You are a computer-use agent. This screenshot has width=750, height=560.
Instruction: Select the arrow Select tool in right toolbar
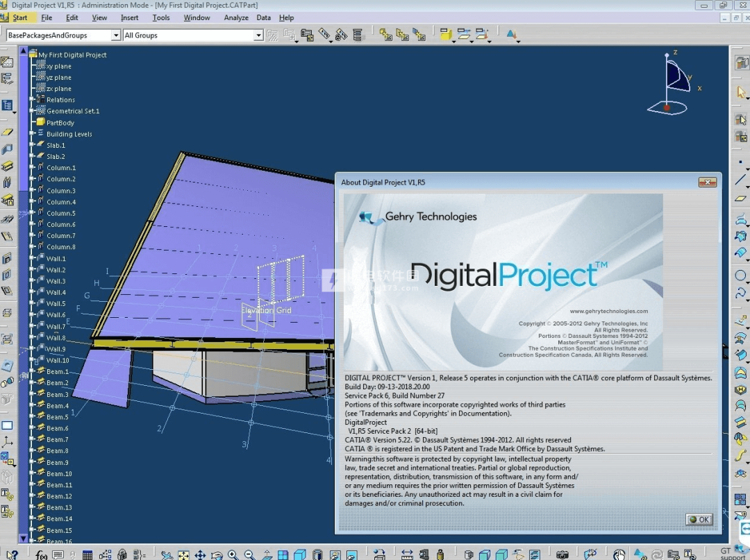pos(741,92)
